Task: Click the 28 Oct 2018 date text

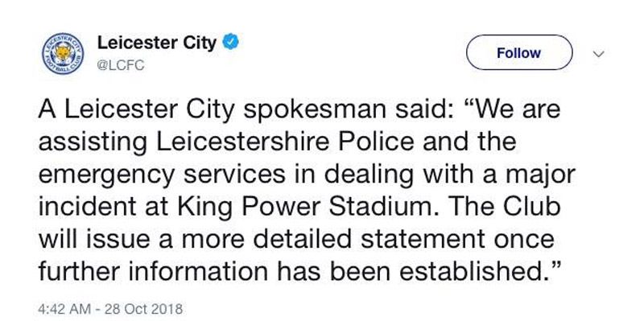Action: tap(143, 309)
